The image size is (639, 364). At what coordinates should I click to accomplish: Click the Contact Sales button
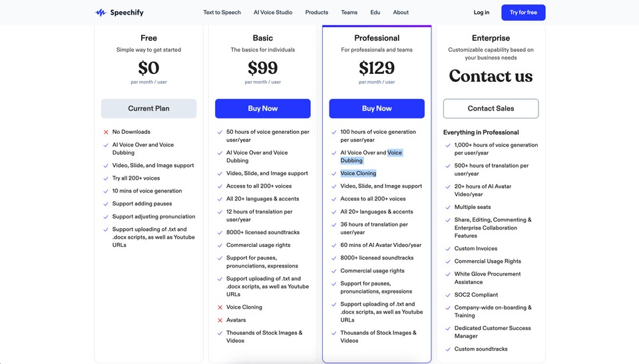click(x=491, y=108)
